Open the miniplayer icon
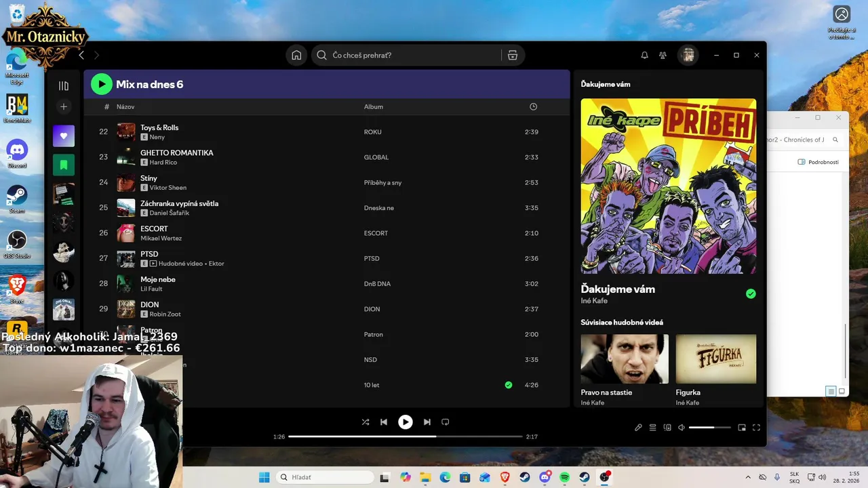 coord(742,428)
